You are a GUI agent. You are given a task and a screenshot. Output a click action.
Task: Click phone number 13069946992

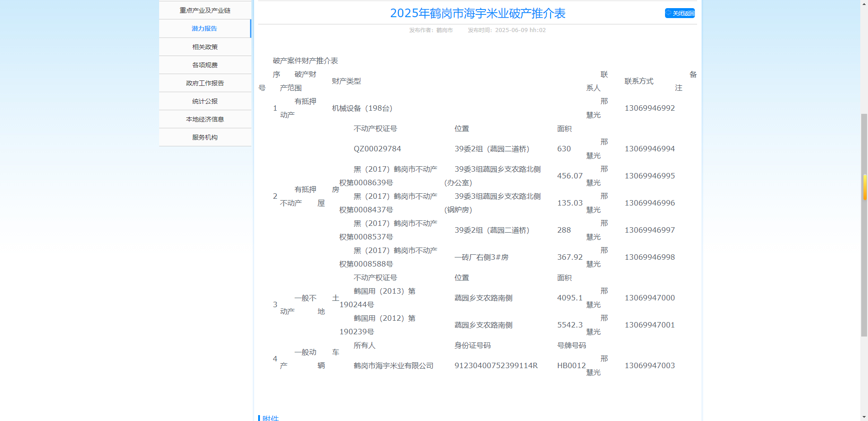pos(650,108)
